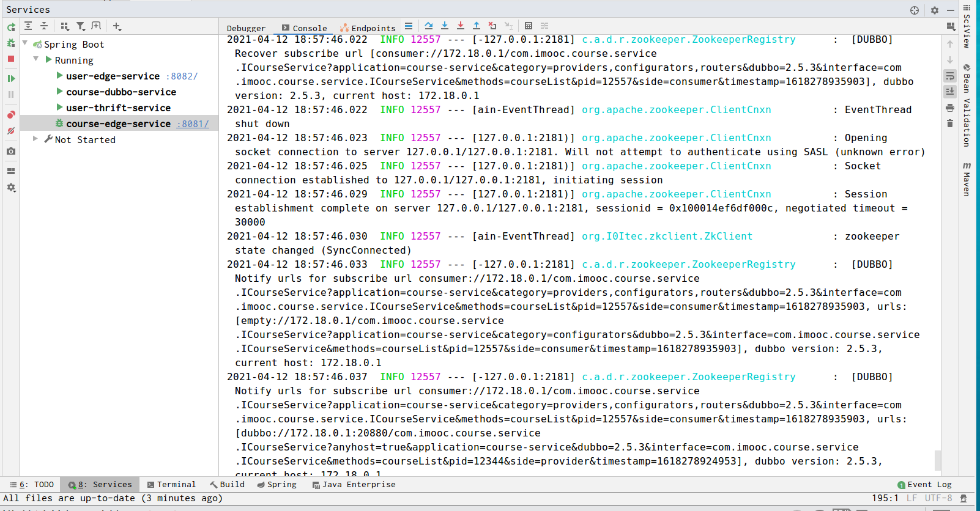Toggle Scroll to End in console
This screenshot has height=511, width=980.
(950, 92)
